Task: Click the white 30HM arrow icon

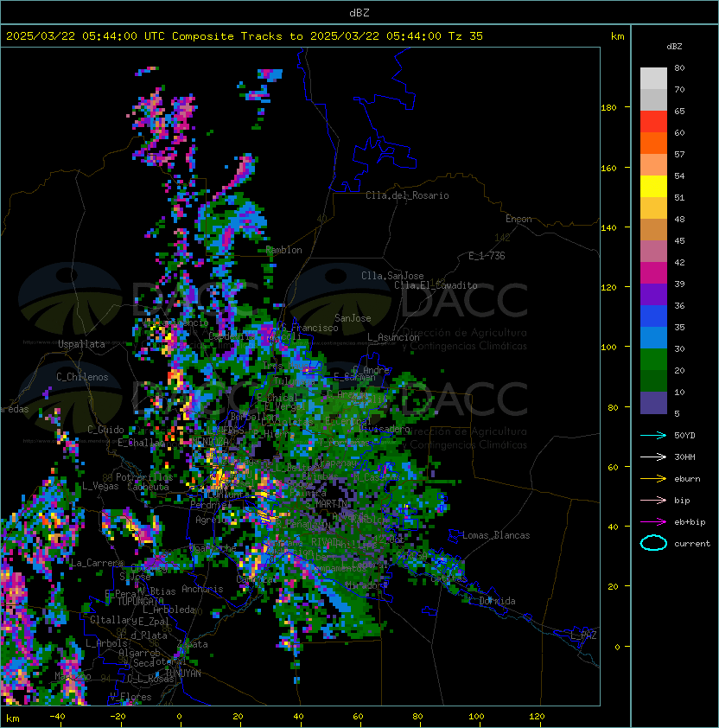Action: (653, 457)
